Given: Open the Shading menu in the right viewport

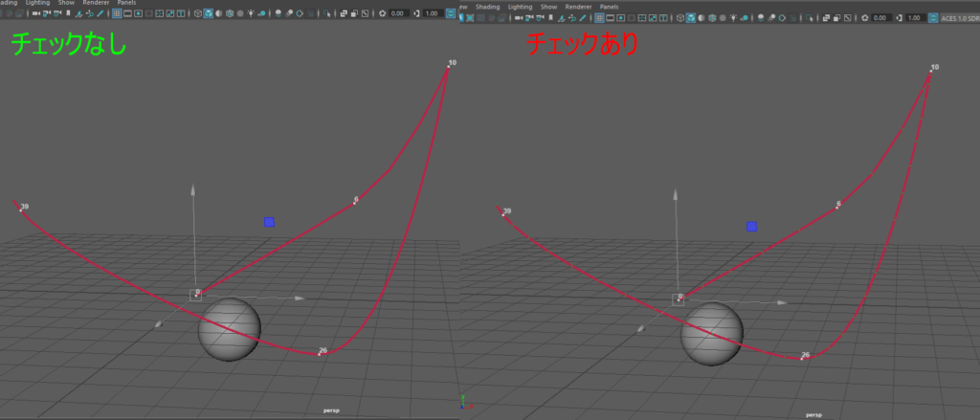Looking at the screenshot, I should click(x=488, y=5).
